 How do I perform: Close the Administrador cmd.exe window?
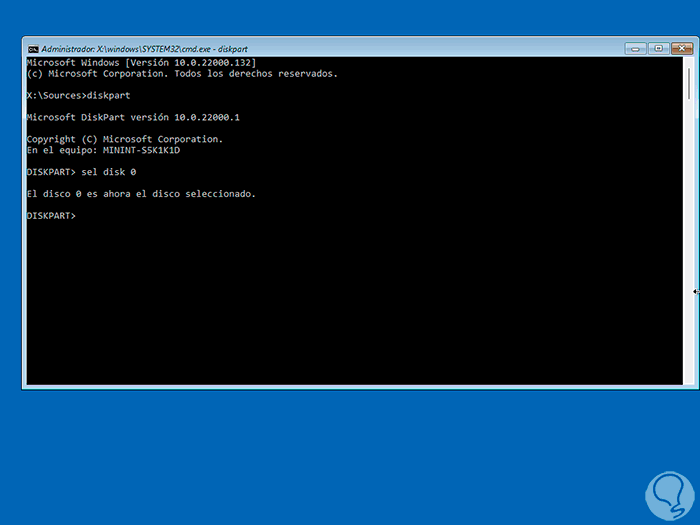pos(682,48)
